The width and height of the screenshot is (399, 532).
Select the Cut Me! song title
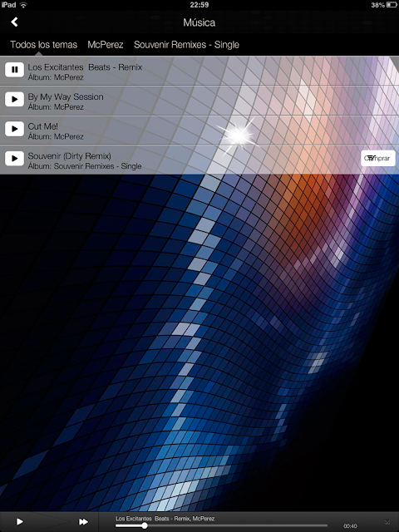[x=42, y=126]
